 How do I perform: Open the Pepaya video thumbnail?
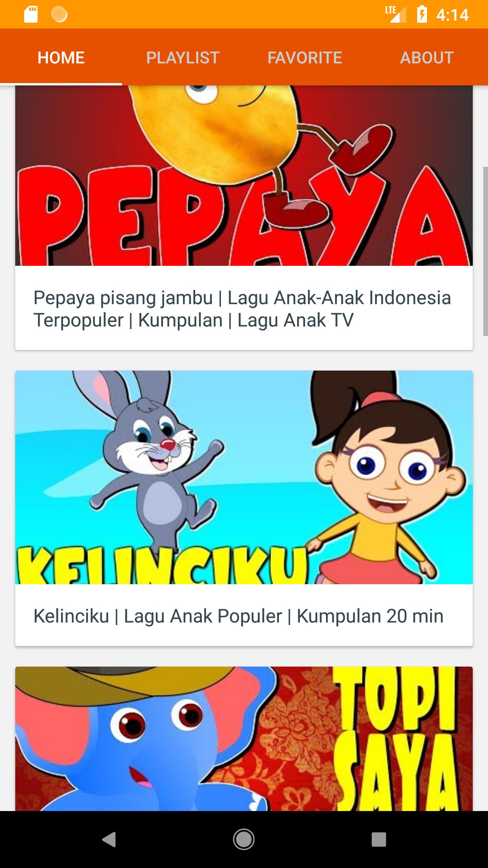point(244,176)
